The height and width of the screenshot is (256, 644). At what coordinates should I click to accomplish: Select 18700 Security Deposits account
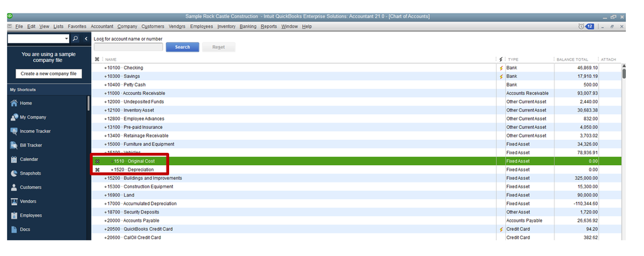click(356, 212)
